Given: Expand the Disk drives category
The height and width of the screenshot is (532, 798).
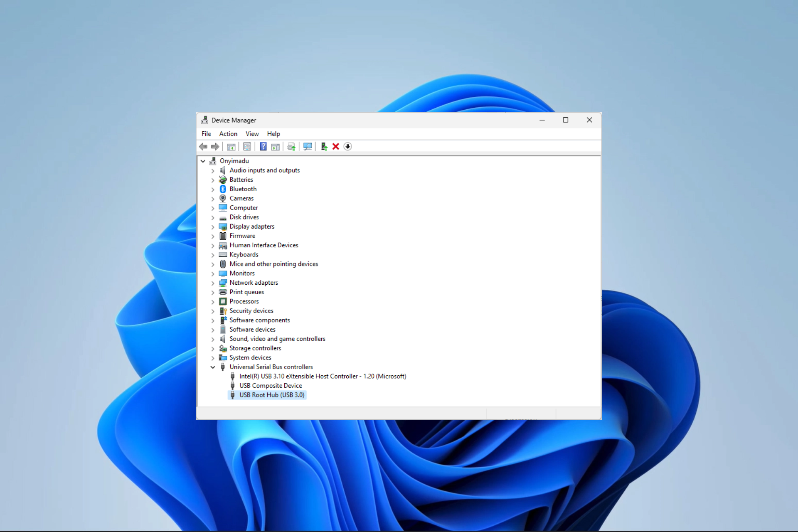Looking at the screenshot, I should pyautogui.click(x=213, y=217).
